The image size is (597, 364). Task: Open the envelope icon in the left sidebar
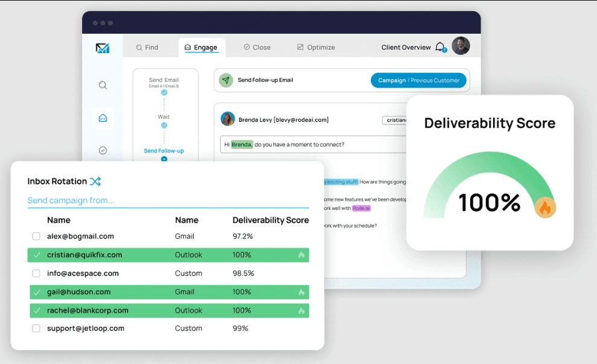click(x=103, y=118)
